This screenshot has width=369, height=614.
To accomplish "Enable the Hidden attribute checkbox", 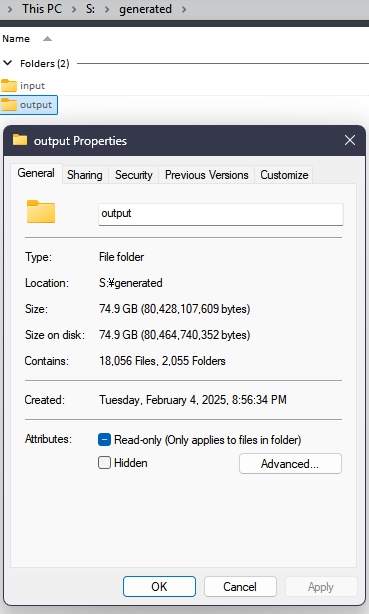I will pos(104,463).
